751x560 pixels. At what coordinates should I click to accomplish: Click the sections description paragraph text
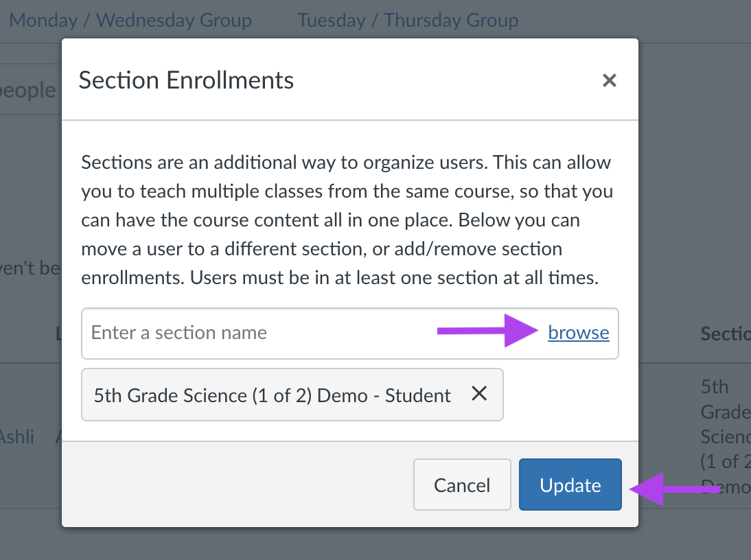coord(347,220)
